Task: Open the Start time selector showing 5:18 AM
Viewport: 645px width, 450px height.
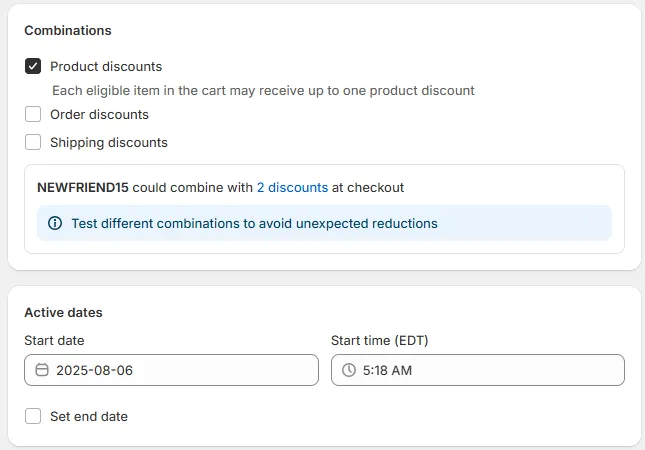Action: click(478, 370)
